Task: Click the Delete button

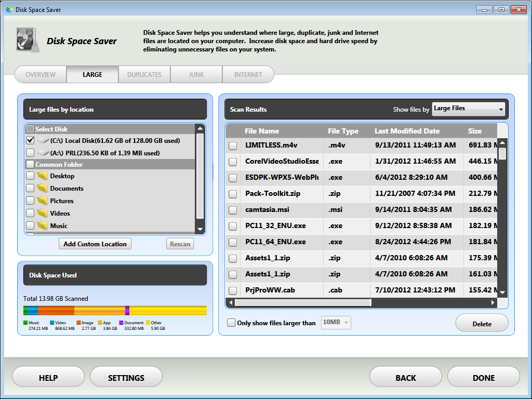Action: coord(482,324)
